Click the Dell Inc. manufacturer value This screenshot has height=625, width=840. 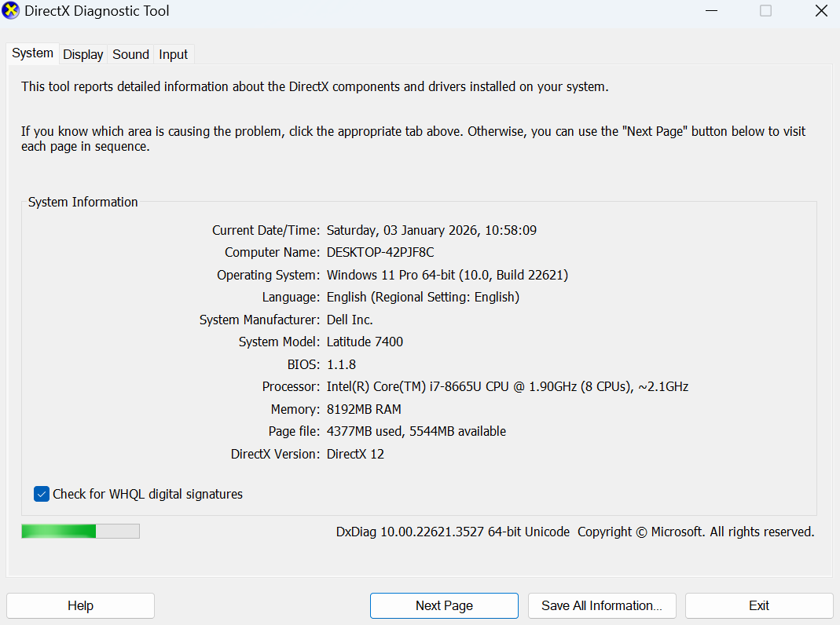pos(350,320)
